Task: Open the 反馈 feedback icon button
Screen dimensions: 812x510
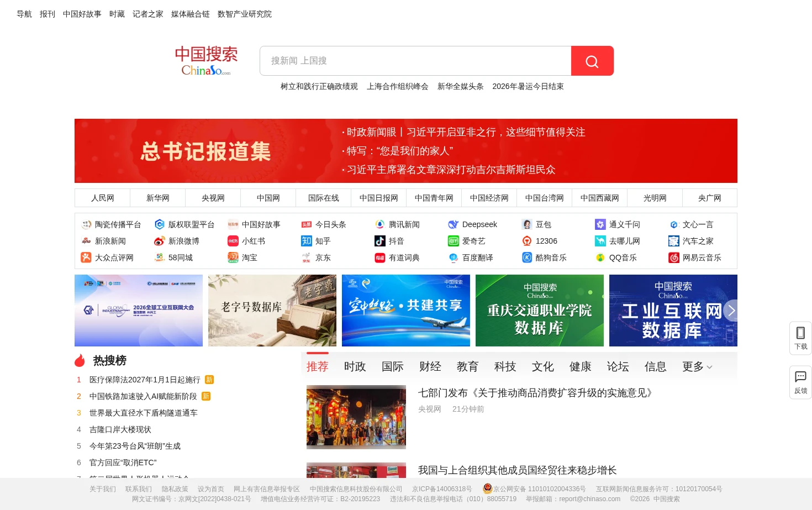Action: tap(800, 382)
